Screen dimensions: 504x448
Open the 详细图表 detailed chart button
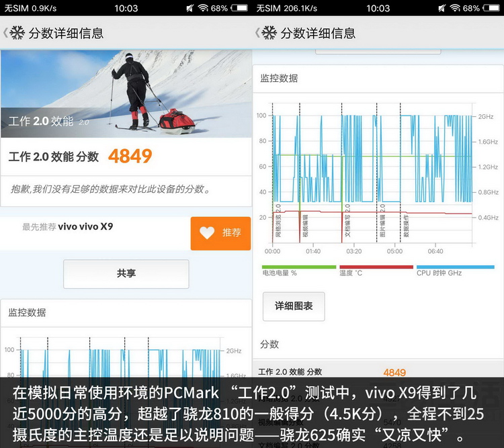pyautogui.click(x=294, y=306)
